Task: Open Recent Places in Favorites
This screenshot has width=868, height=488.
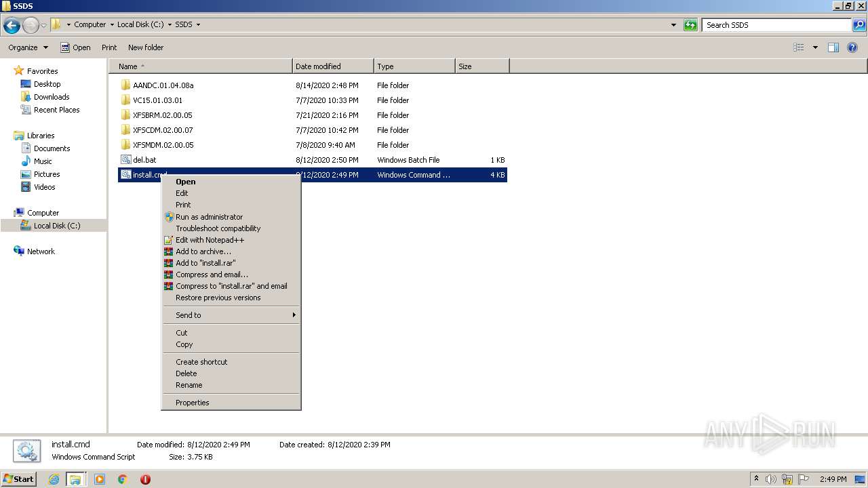Action: tap(56, 110)
